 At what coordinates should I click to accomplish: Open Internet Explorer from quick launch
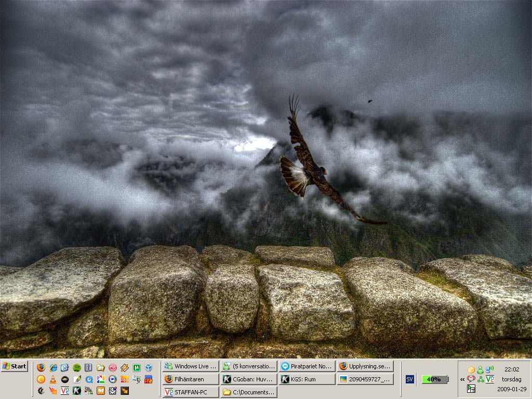[53, 367]
